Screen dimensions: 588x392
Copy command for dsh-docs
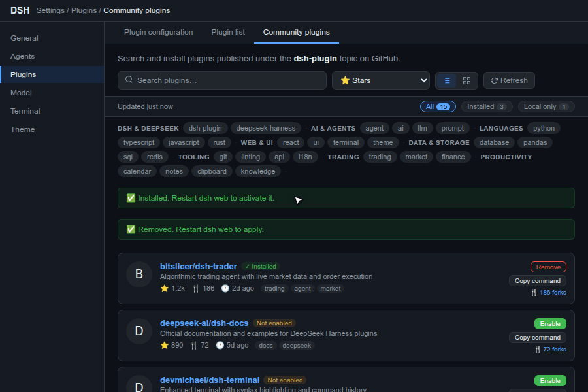coord(538,338)
